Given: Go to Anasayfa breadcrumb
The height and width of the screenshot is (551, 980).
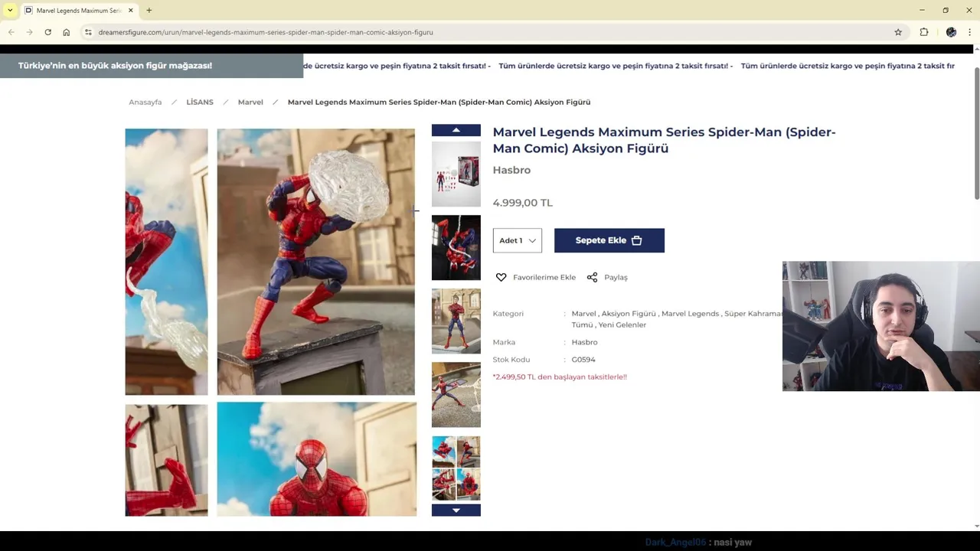Looking at the screenshot, I should (145, 102).
